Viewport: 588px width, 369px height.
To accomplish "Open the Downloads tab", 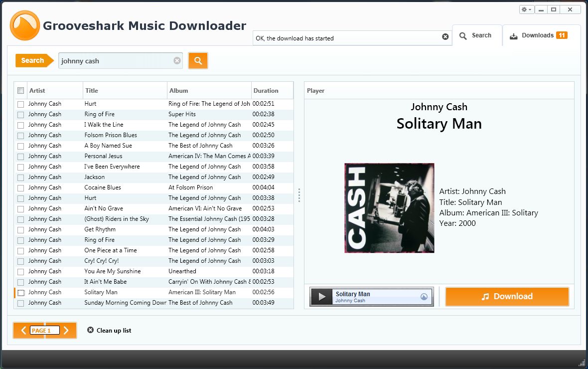I will [541, 35].
